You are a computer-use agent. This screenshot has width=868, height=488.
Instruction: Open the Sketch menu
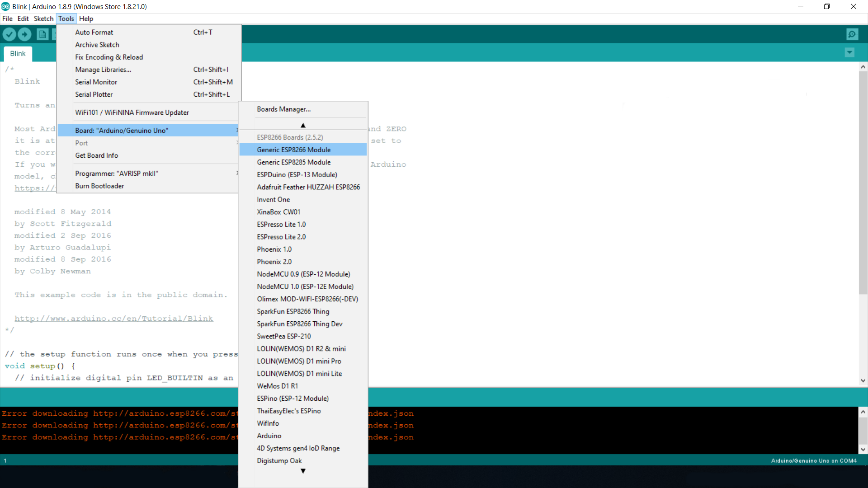pos(43,19)
